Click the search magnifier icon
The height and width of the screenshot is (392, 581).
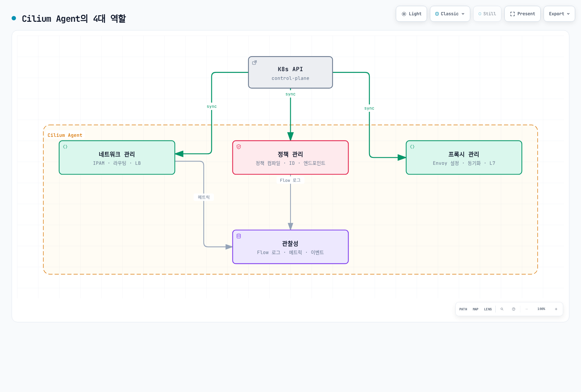click(502, 309)
